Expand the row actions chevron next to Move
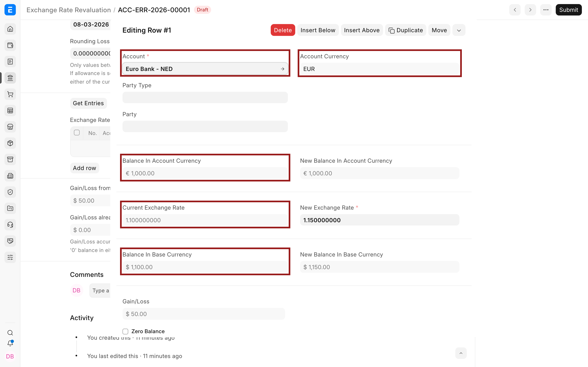 point(459,30)
